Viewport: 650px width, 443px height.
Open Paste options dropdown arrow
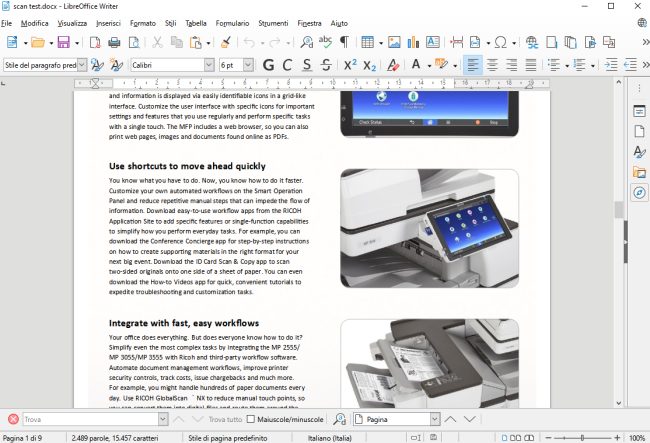pos(208,43)
